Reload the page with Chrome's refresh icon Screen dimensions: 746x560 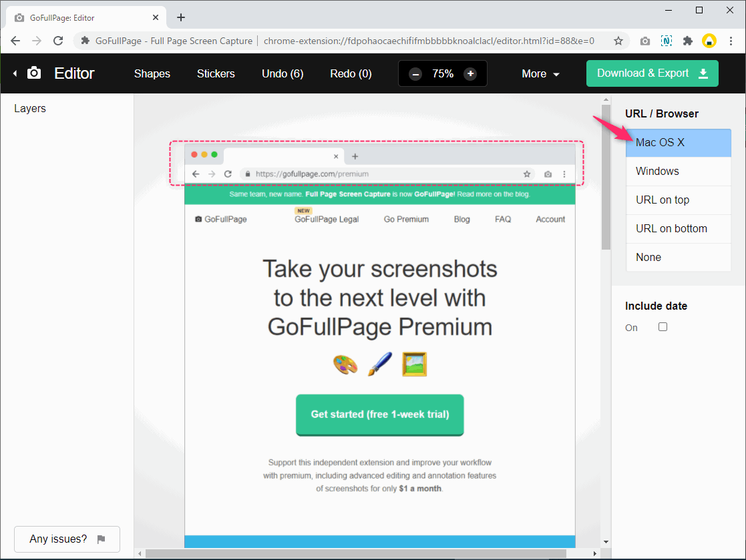[x=58, y=41]
